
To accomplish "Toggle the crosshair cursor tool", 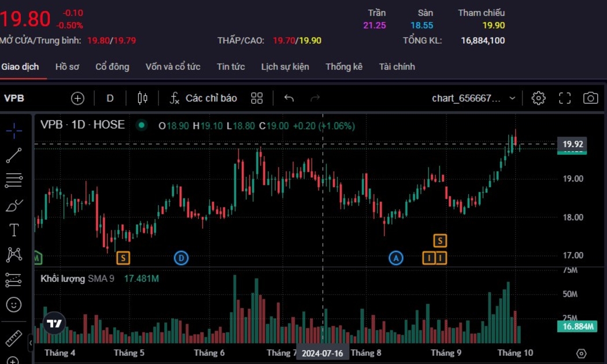I will pos(14,131).
